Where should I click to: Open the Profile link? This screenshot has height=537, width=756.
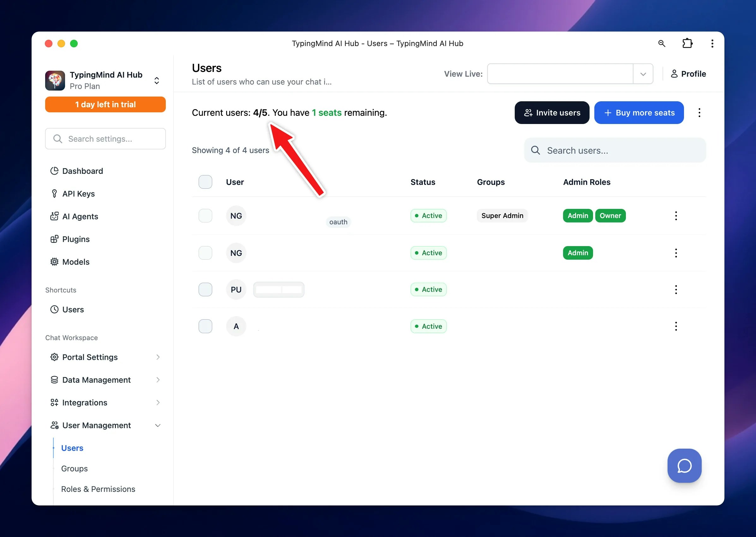688,74
